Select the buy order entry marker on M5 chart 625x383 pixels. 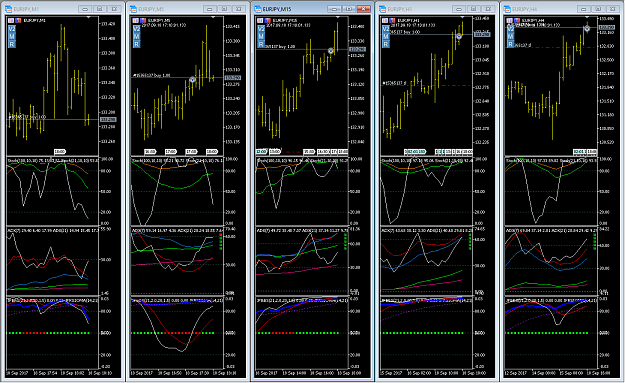193,80
